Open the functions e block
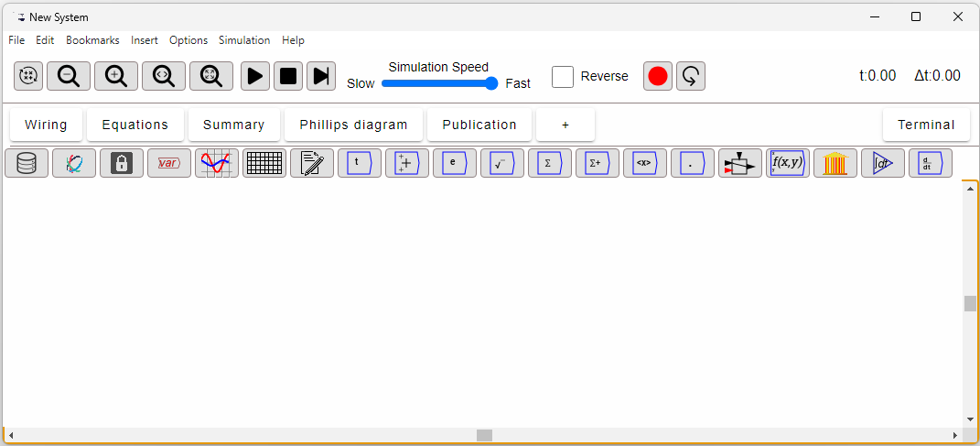The image size is (980, 446). 455,163
